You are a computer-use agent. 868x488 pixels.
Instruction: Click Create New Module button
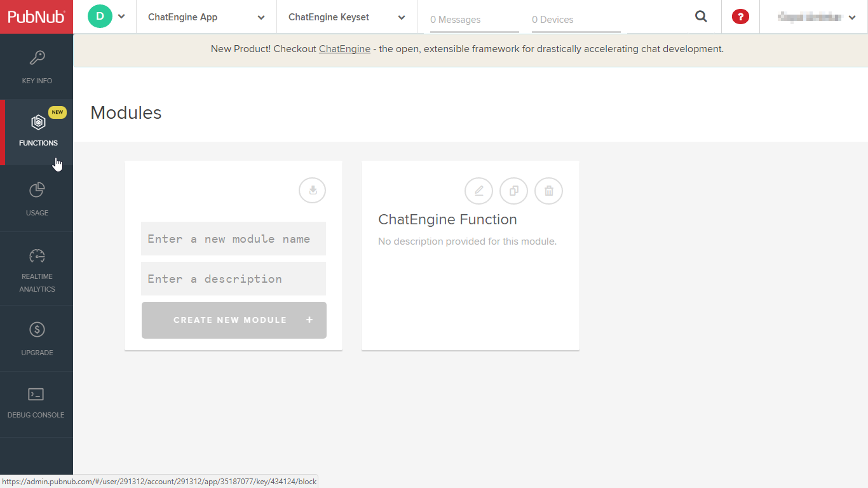point(234,320)
